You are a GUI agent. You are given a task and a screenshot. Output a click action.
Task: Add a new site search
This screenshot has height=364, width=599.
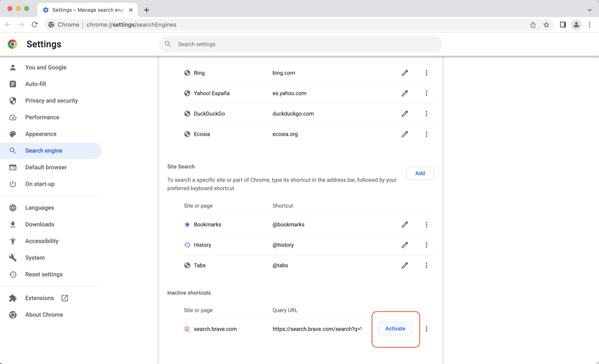click(x=420, y=173)
